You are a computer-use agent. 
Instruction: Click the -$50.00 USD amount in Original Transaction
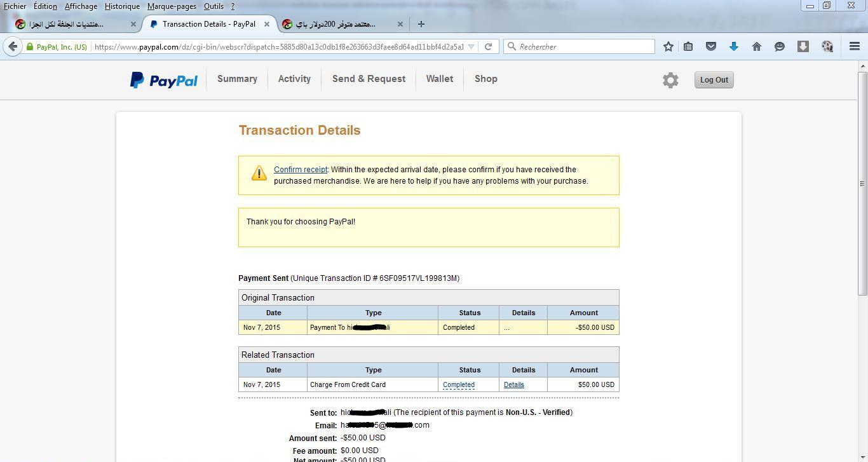(x=595, y=327)
